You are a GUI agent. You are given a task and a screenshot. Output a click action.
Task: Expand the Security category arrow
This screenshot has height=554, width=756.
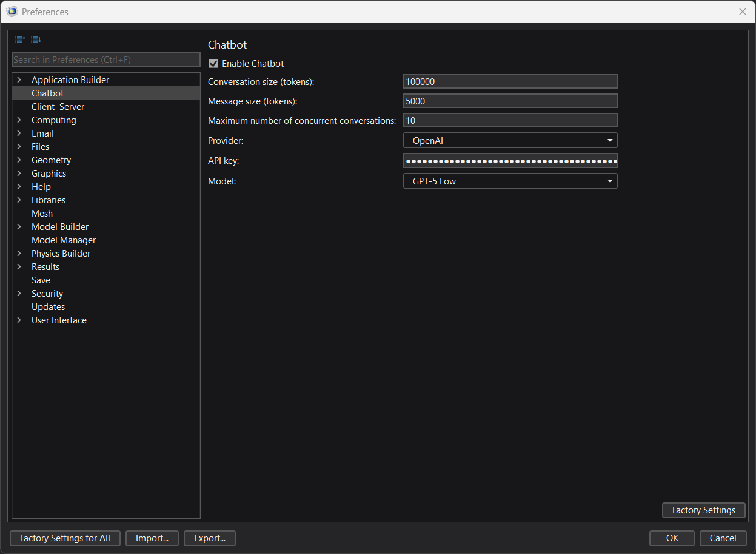tap(19, 294)
